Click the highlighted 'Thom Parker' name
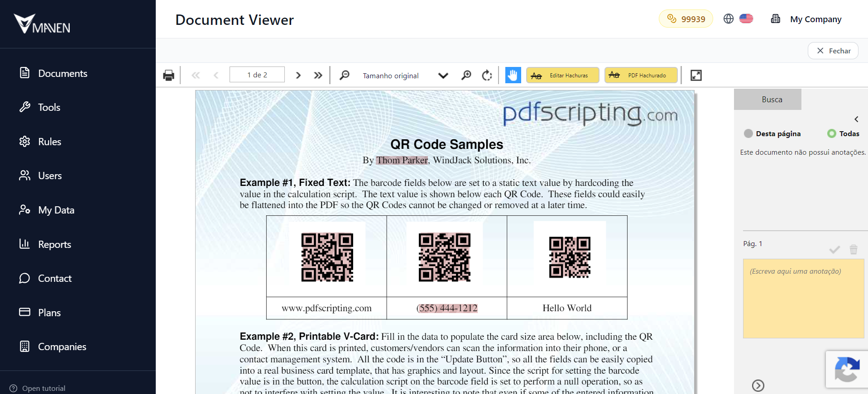 coord(402,160)
